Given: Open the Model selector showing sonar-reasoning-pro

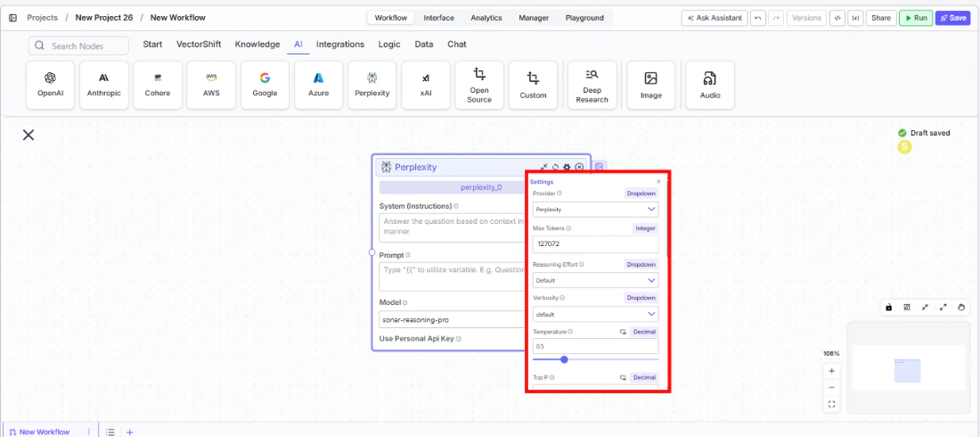Looking at the screenshot, I should click(453, 319).
